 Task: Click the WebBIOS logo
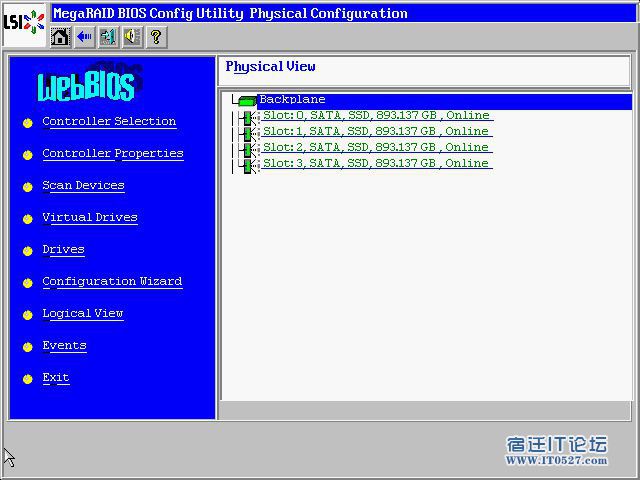coord(90,82)
